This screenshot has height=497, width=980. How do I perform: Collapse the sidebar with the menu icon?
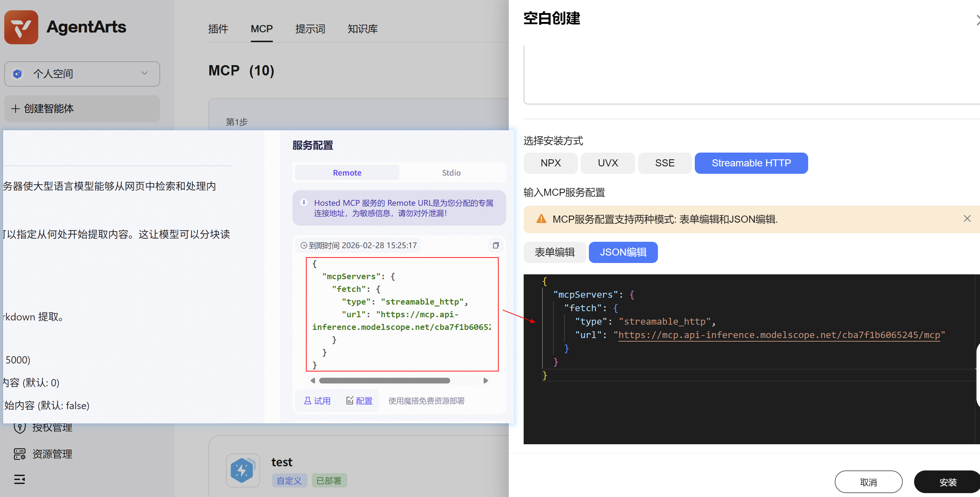point(20,479)
